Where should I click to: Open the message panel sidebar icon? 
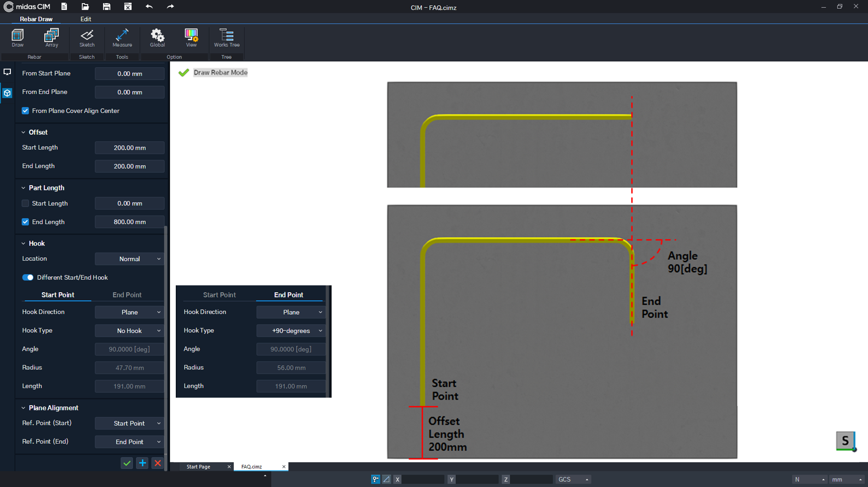tap(7, 72)
